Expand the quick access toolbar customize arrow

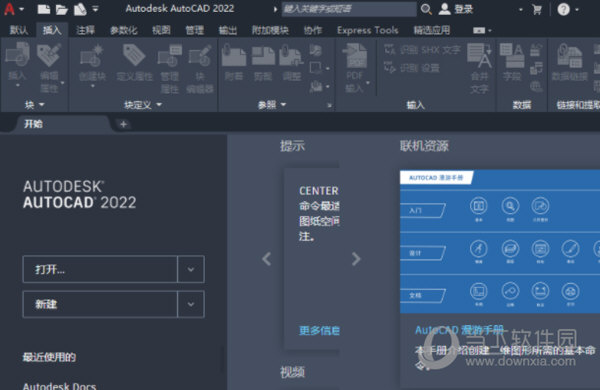(96, 8)
